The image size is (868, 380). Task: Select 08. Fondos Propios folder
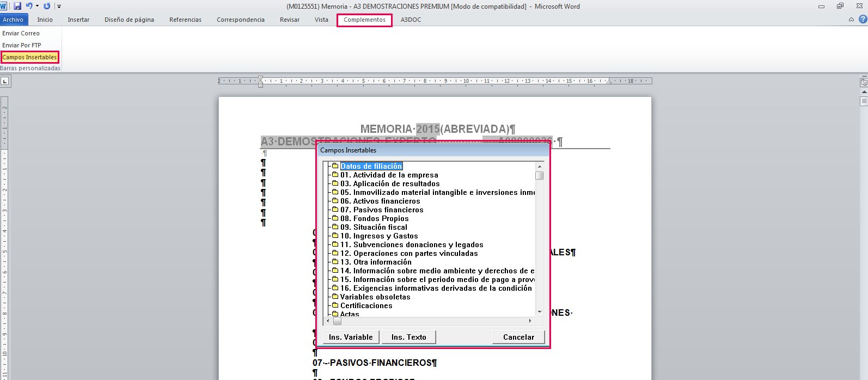(x=374, y=218)
